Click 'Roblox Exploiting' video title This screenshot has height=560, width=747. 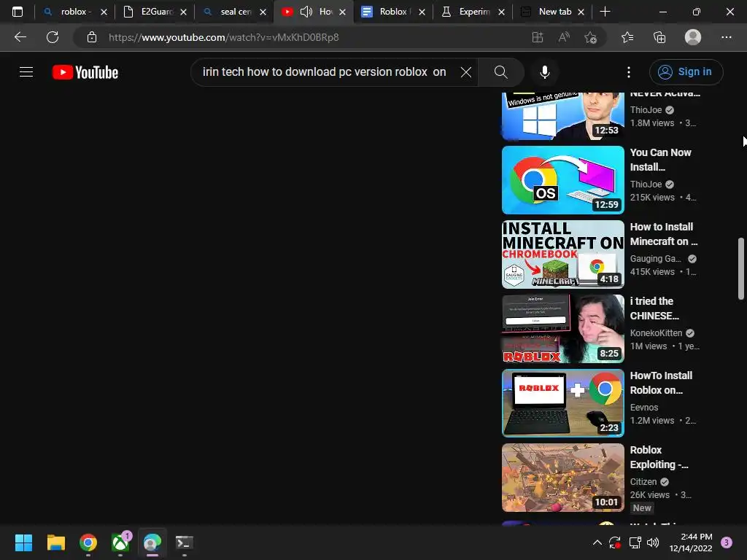click(x=659, y=457)
